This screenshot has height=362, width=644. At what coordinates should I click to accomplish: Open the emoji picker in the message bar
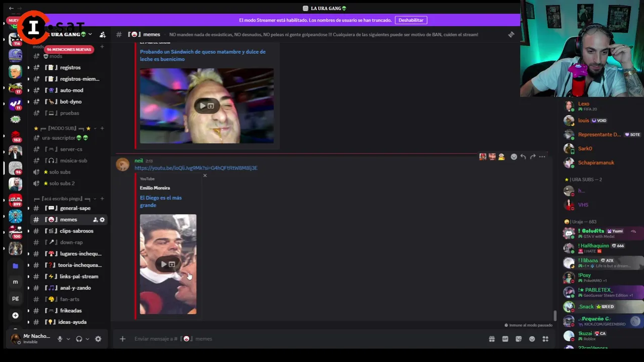tap(532, 339)
